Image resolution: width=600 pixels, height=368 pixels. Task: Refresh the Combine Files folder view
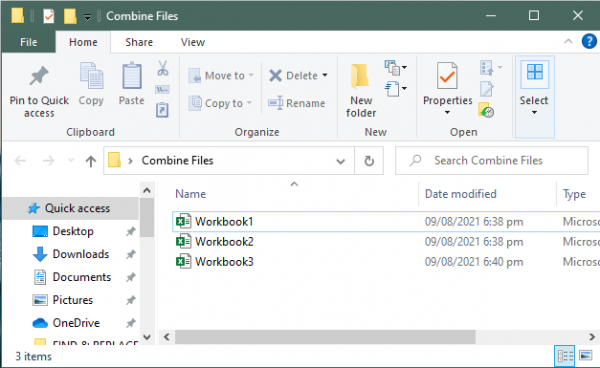tap(369, 161)
